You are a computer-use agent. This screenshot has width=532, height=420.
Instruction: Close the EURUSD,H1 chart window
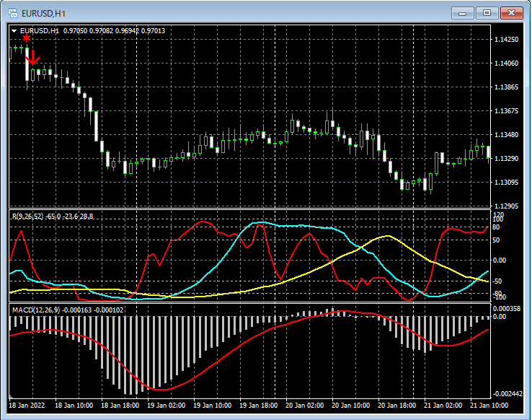(512, 12)
